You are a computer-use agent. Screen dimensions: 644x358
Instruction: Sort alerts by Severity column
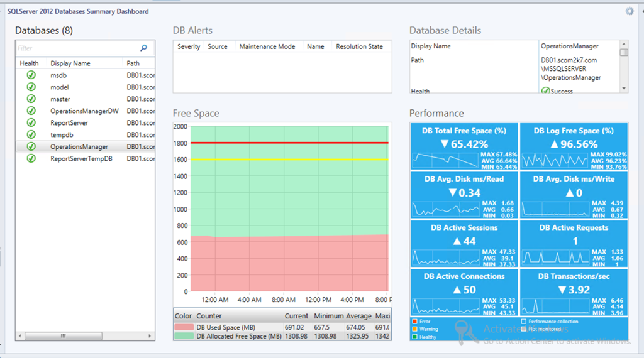189,46
